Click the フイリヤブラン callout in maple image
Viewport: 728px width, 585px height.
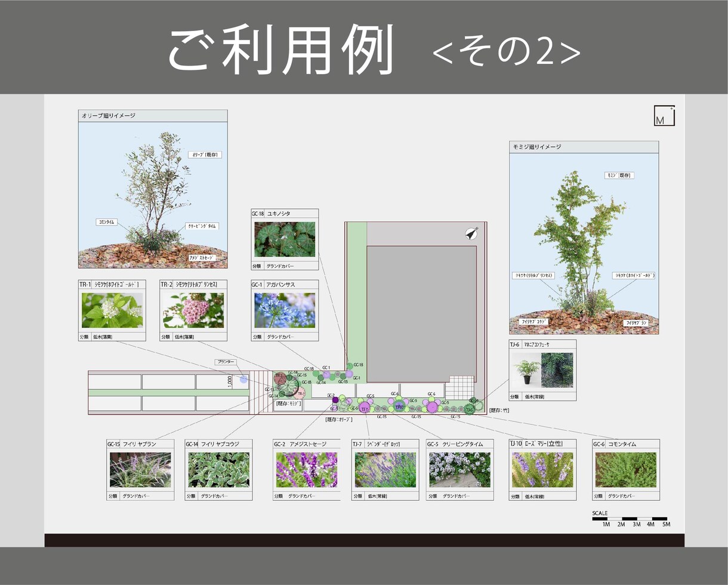pos(637,322)
